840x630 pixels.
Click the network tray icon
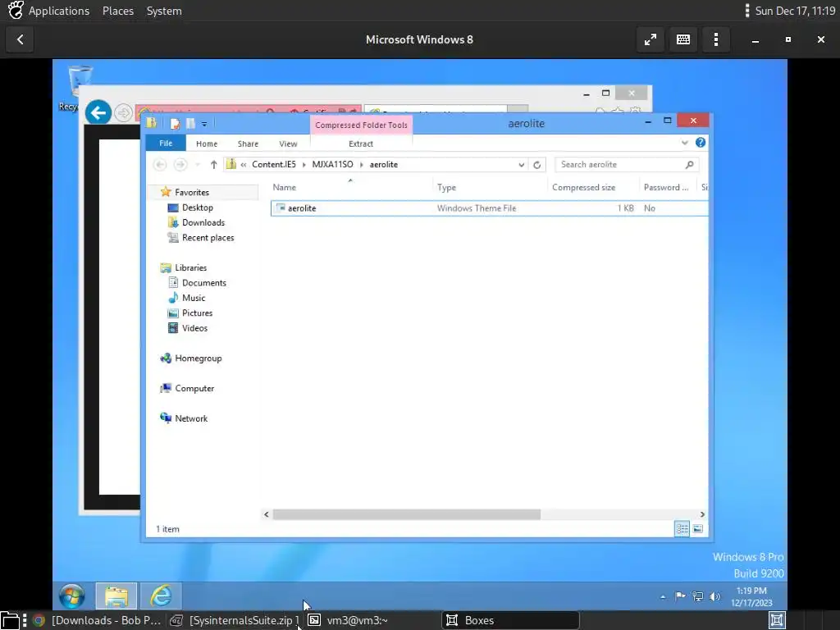(x=697, y=596)
